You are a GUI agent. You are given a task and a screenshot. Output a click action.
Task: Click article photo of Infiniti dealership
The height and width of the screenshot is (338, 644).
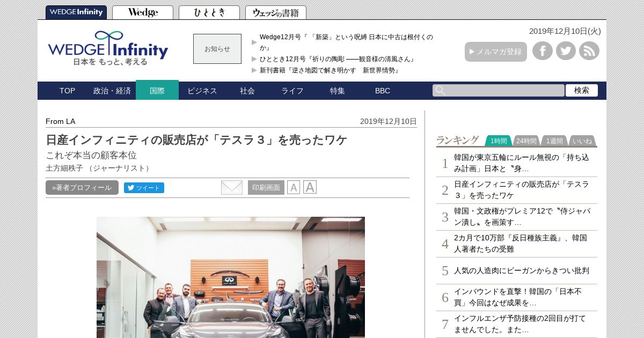click(x=231, y=277)
